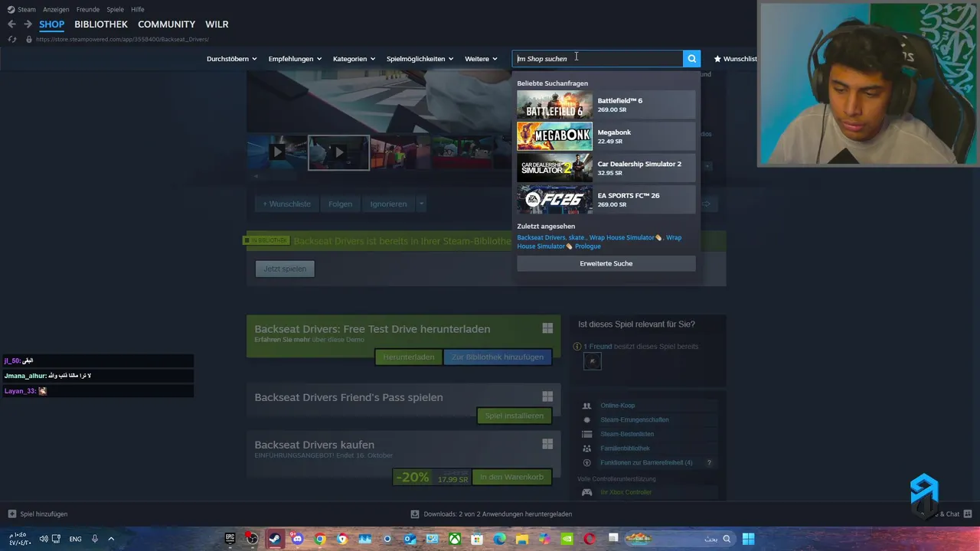The height and width of the screenshot is (551, 980).
Task: Reload the store page
Action: (x=12, y=39)
